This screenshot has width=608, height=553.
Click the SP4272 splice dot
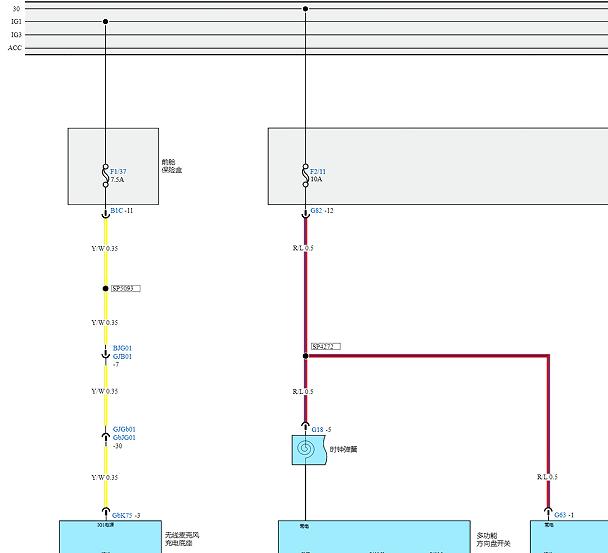[306, 356]
